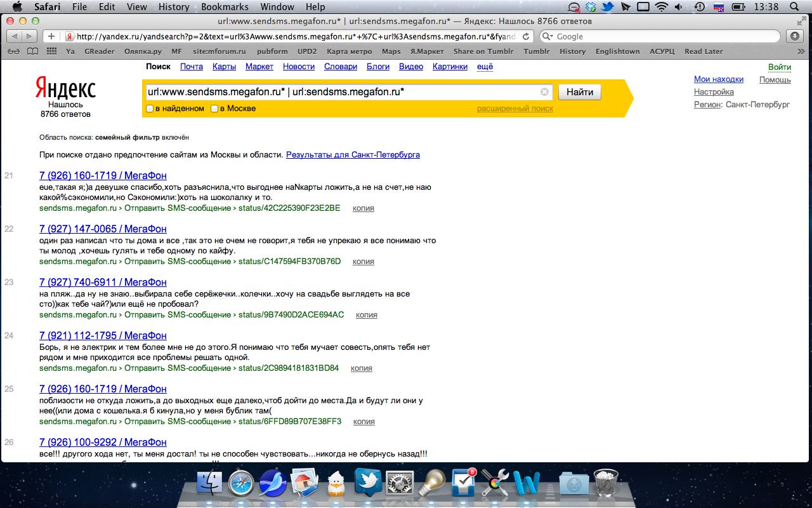Open the "Помощь" help link

(x=775, y=79)
